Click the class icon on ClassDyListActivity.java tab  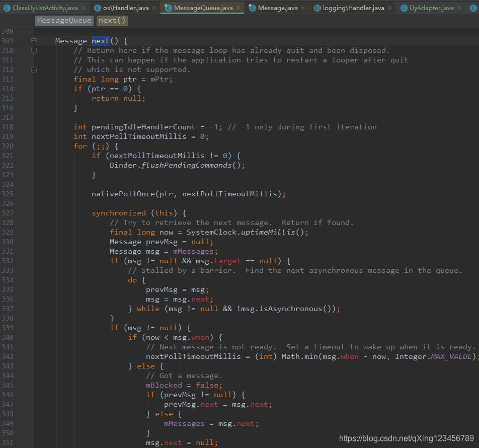[x=7, y=8]
